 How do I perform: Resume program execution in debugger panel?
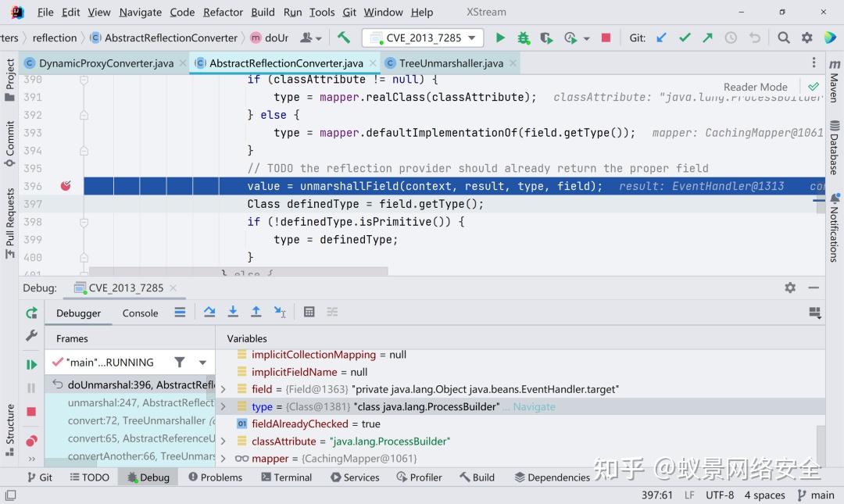click(x=32, y=363)
